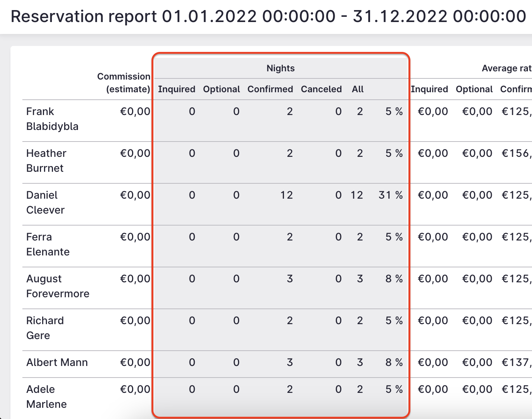Click Frank Blabidybla's 5 % value
The width and height of the screenshot is (532, 419).
coord(394,111)
